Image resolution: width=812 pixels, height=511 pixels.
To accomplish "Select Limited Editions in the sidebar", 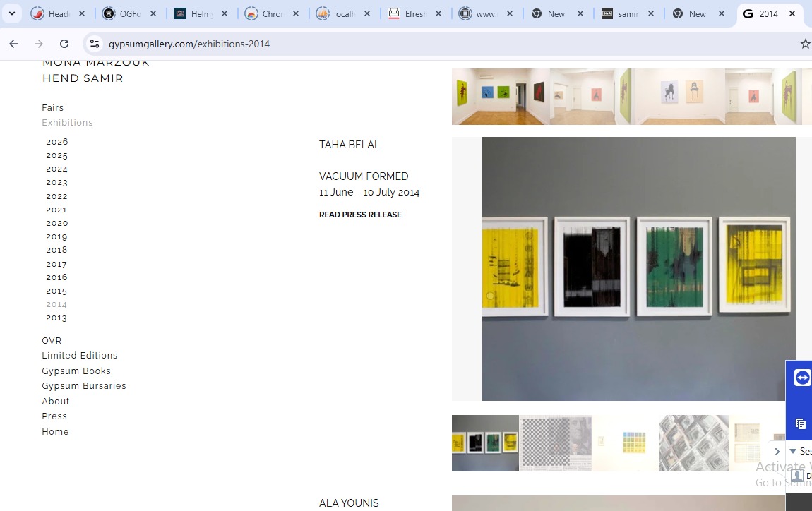I will pos(79,355).
